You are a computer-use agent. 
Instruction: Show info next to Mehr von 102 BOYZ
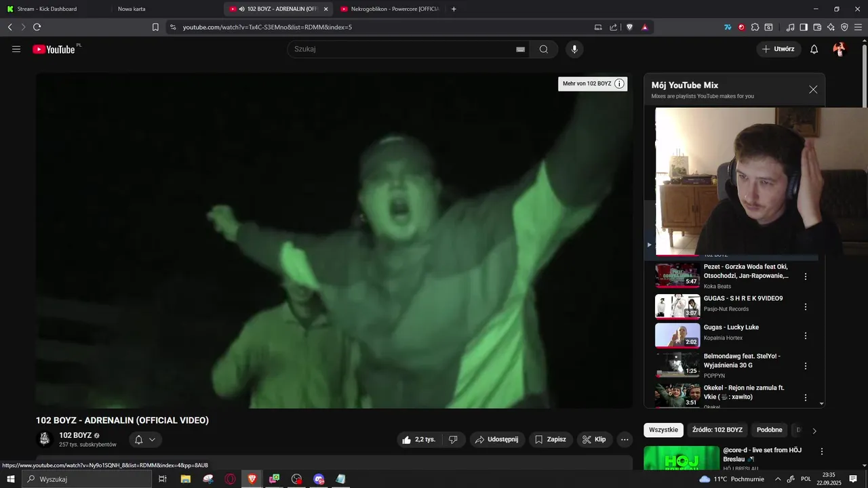click(619, 83)
